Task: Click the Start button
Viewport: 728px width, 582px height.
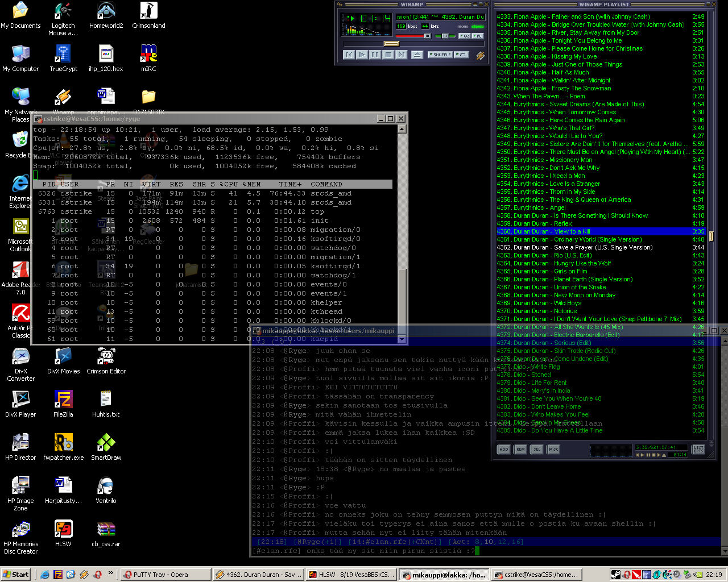Action: (x=16, y=575)
